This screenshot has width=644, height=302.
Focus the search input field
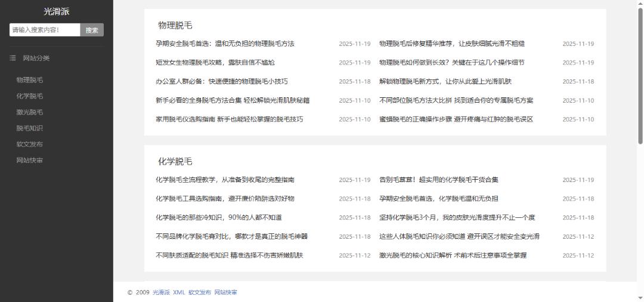click(x=45, y=30)
